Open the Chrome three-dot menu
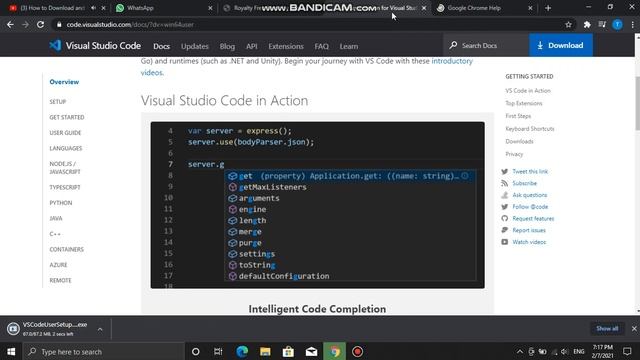Image resolution: width=640 pixels, height=360 pixels. click(633, 24)
